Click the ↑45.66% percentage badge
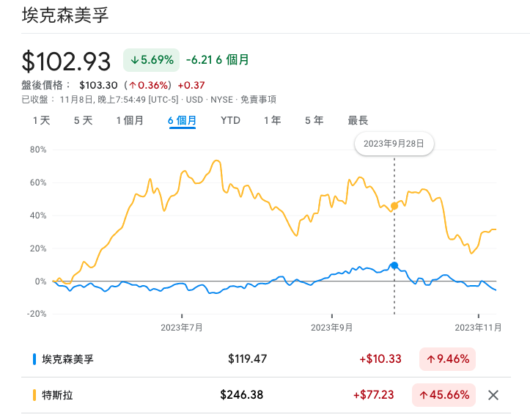The height and width of the screenshot is (420, 530). pyautogui.click(x=443, y=394)
